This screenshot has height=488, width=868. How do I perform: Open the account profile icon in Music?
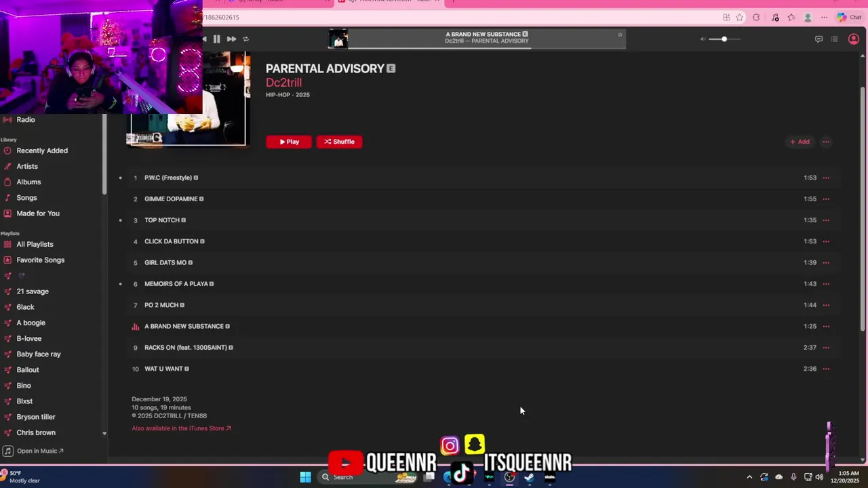pos(854,39)
